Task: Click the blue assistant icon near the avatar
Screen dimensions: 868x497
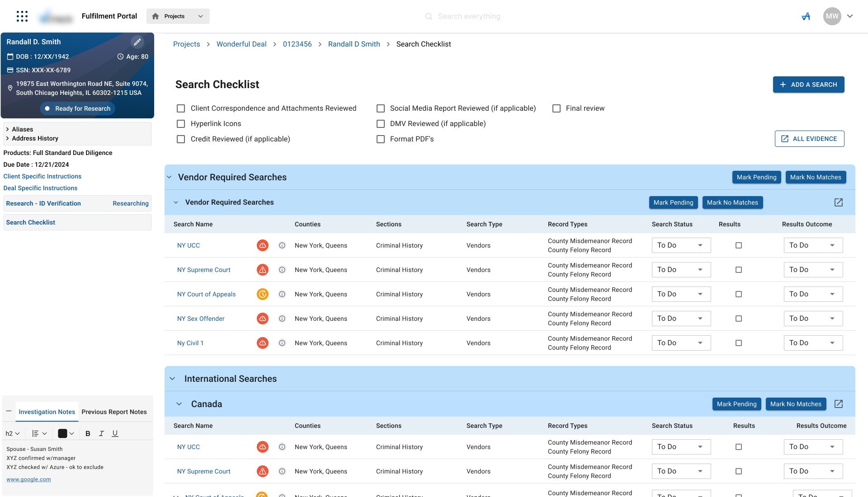Action: (806, 16)
